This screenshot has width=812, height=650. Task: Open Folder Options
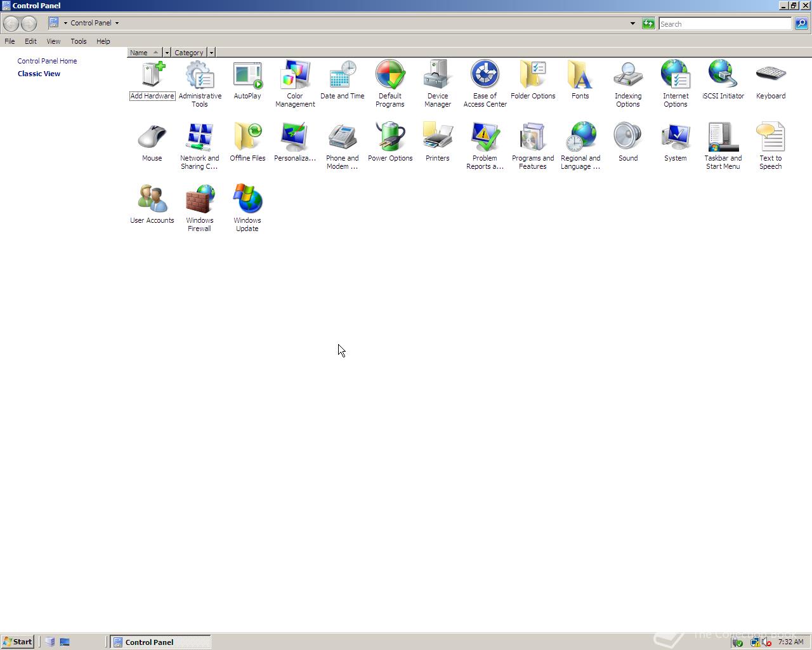pos(533,79)
